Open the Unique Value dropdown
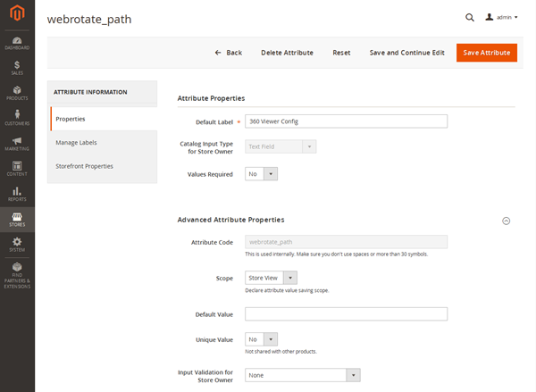 coord(261,339)
